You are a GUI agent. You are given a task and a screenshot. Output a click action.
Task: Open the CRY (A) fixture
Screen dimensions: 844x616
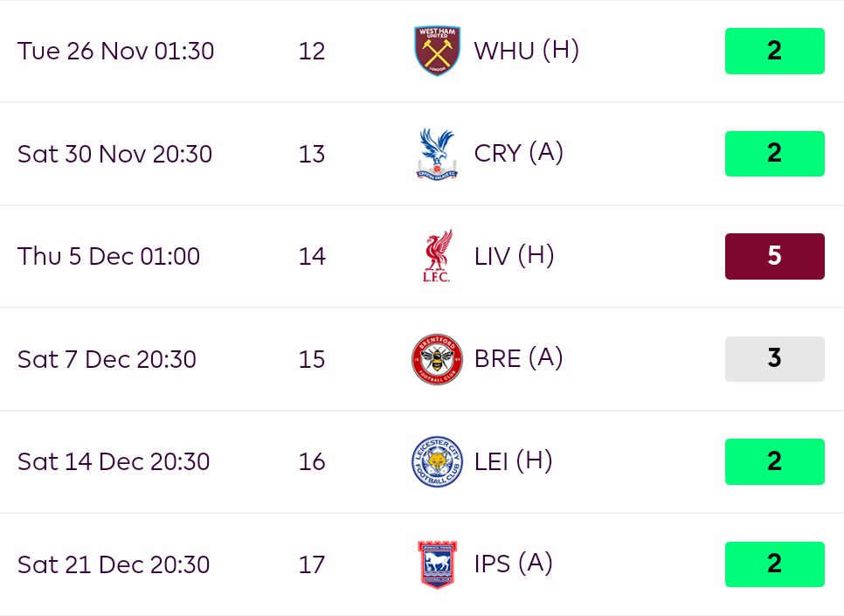pos(518,154)
